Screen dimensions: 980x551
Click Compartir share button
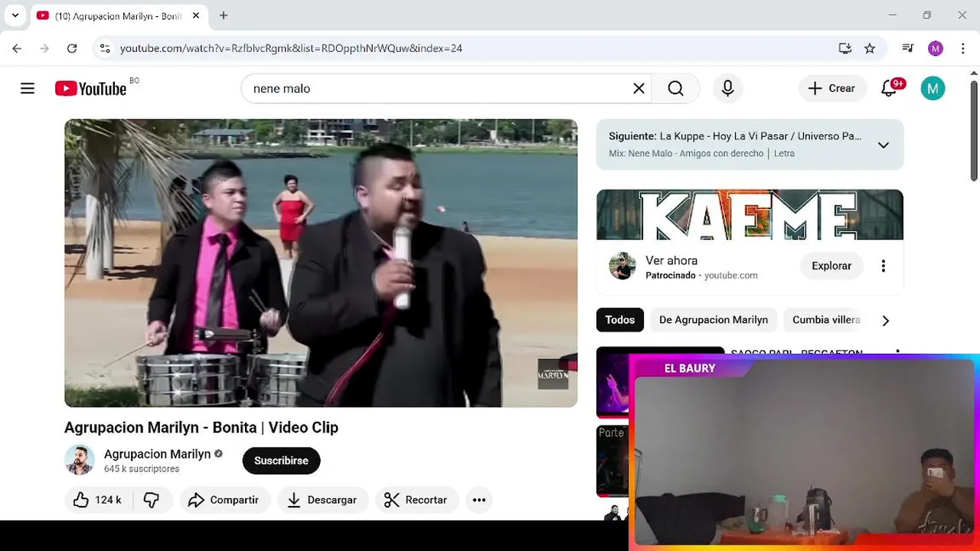point(224,500)
